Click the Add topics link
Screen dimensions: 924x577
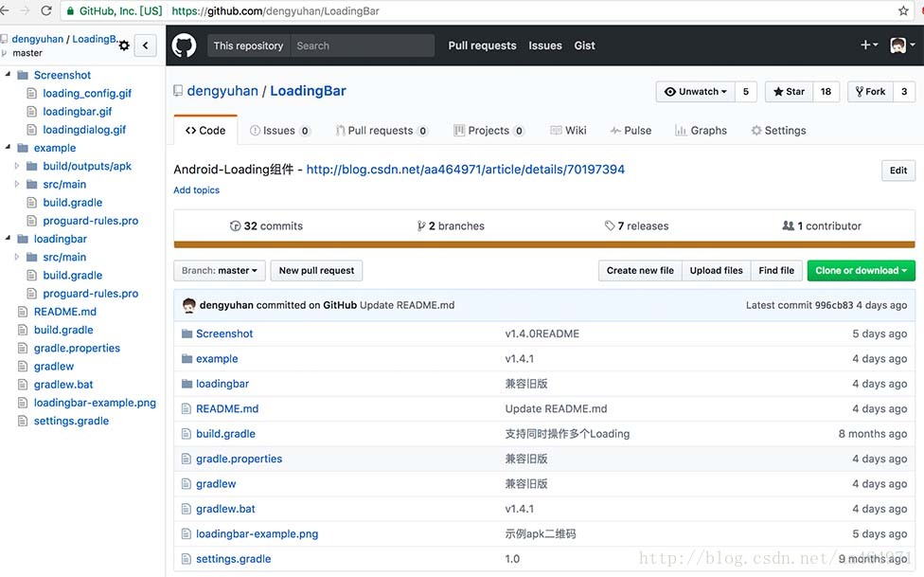click(x=196, y=190)
